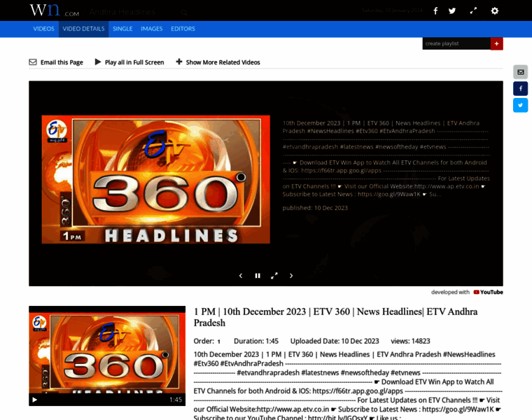The width and height of the screenshot is (532, 420).
Task: Click the plus icon for more related videos
Action: click(x=178, y=62)
